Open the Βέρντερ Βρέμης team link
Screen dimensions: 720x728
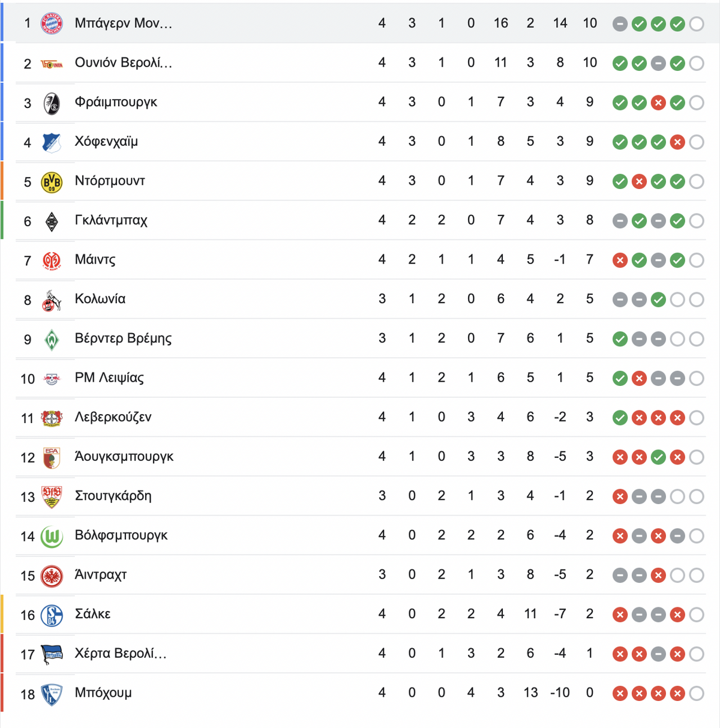[123, 338]
